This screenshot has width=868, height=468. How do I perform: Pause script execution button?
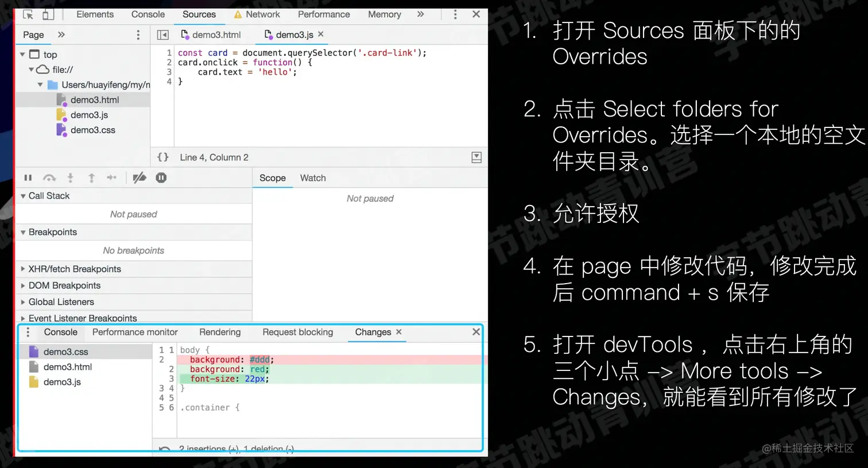tap(28, 177)
